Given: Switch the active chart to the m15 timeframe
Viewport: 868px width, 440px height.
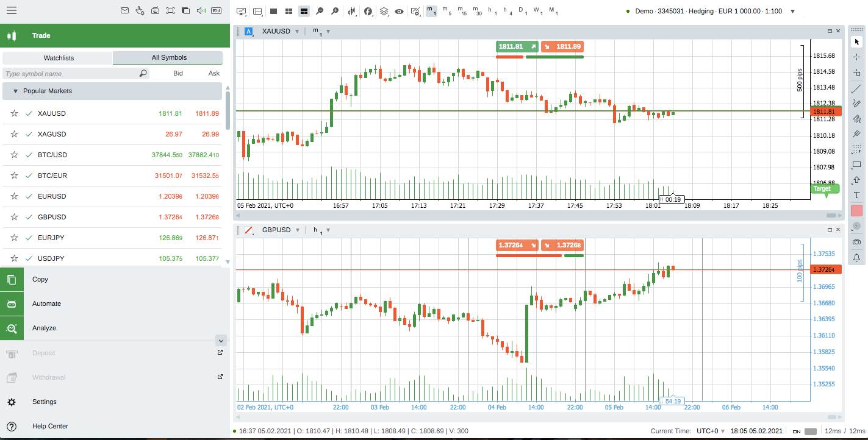Looking at the screenshot, I should tap(462, 11).
